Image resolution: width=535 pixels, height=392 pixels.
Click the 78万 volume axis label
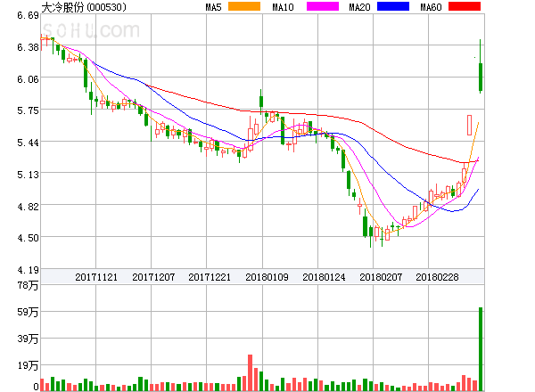tap(28, 285)
